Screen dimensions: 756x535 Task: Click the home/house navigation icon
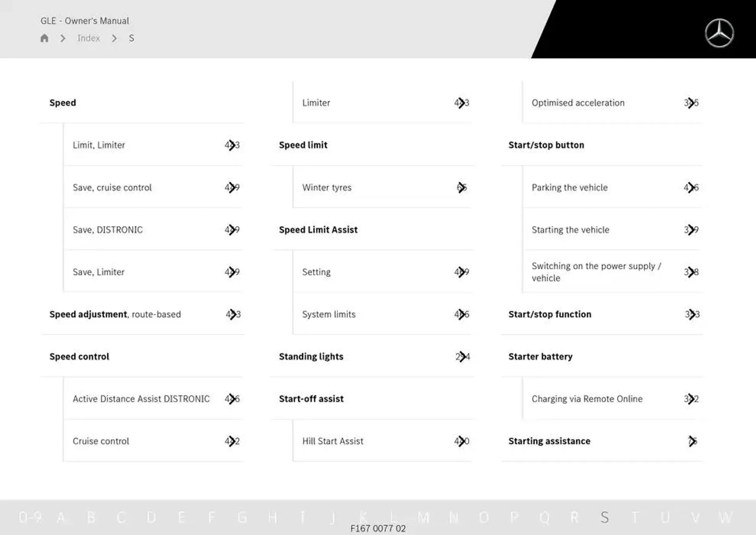pos(44,38)
